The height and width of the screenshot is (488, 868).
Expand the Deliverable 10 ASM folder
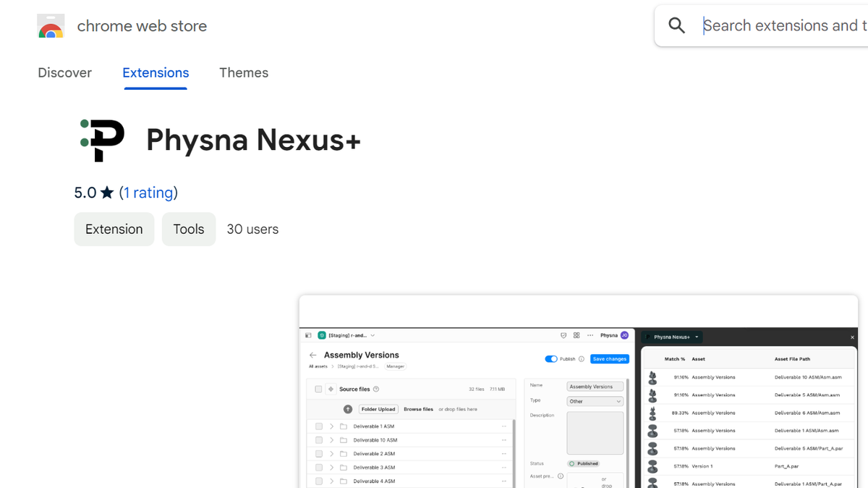tap(332, 440)
